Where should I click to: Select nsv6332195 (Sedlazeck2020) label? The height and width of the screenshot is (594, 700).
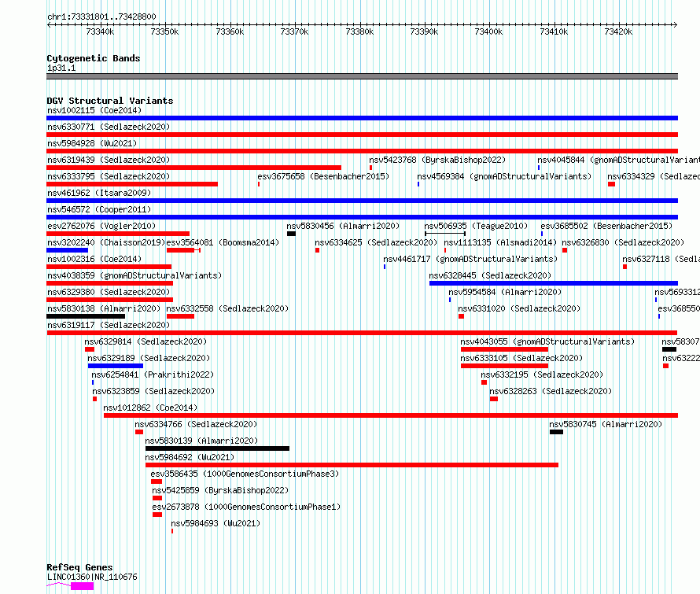click(x=542, y=374)
